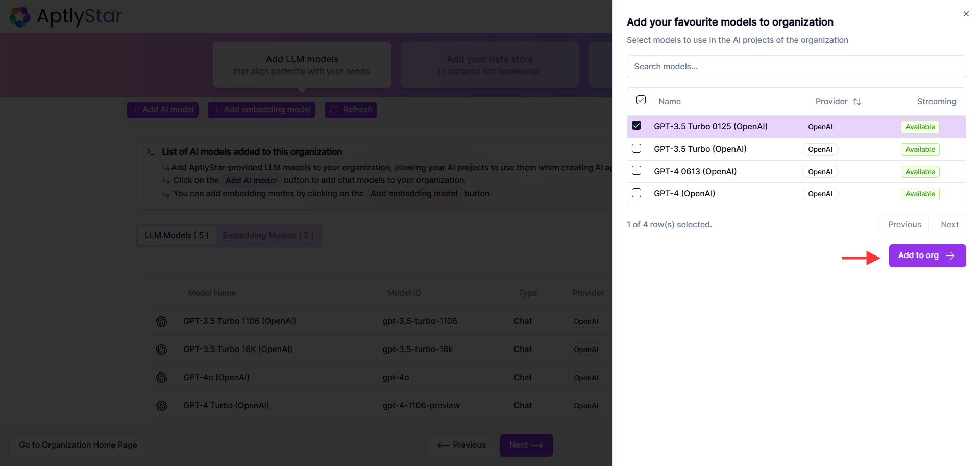Viewport: 980px width, 466px height.
Task: Open the Embedding Models tab
Action: [x=268, y=236]
